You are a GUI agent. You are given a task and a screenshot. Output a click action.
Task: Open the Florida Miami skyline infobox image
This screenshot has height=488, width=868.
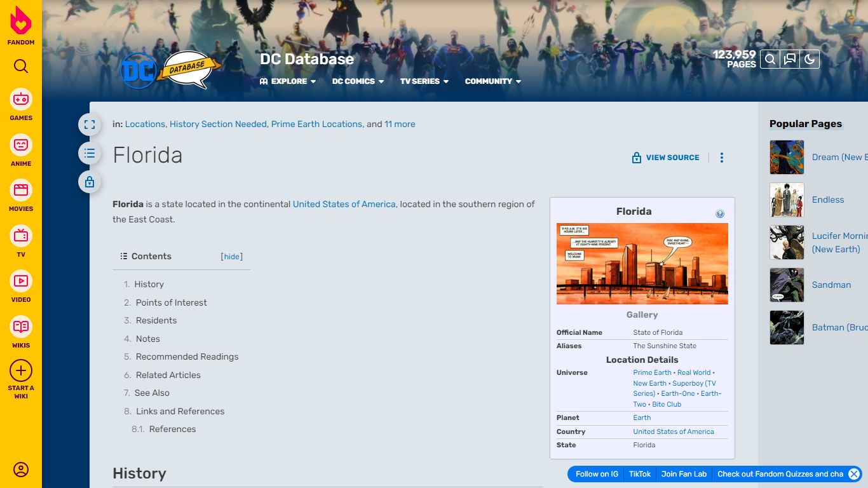642,264
